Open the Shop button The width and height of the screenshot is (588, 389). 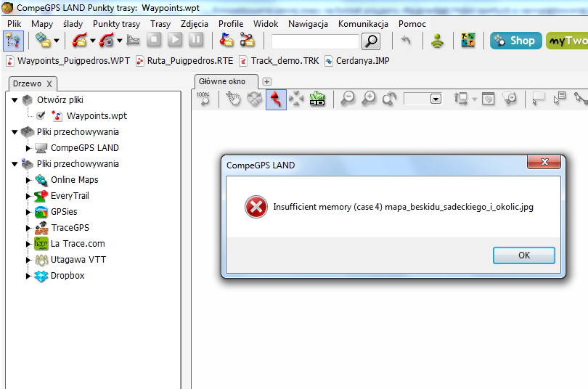(x=515, y=41)
